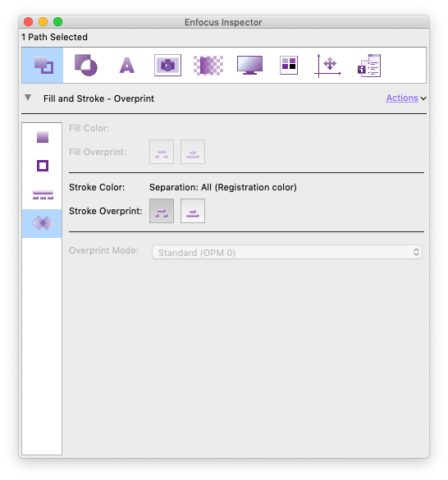The image size is (448, 480).
Task: Minimize the Enfocus Inspector window
Action: click(43, 22)
